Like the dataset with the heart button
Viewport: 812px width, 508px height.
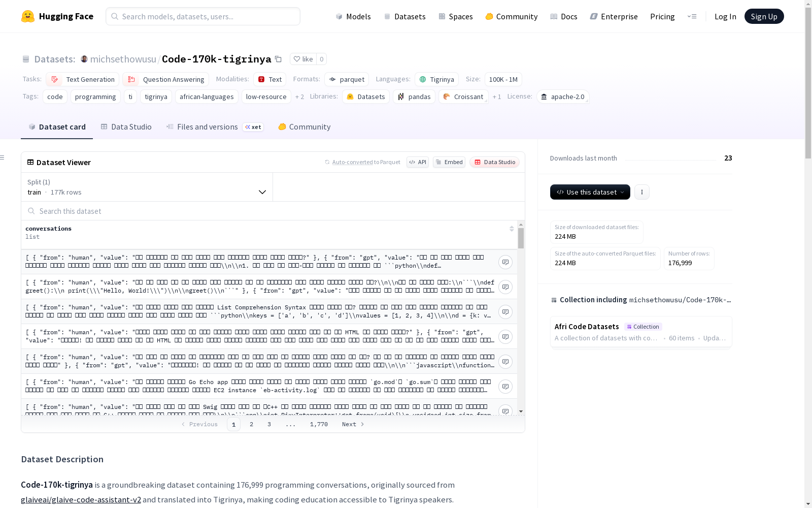(303, 59)
